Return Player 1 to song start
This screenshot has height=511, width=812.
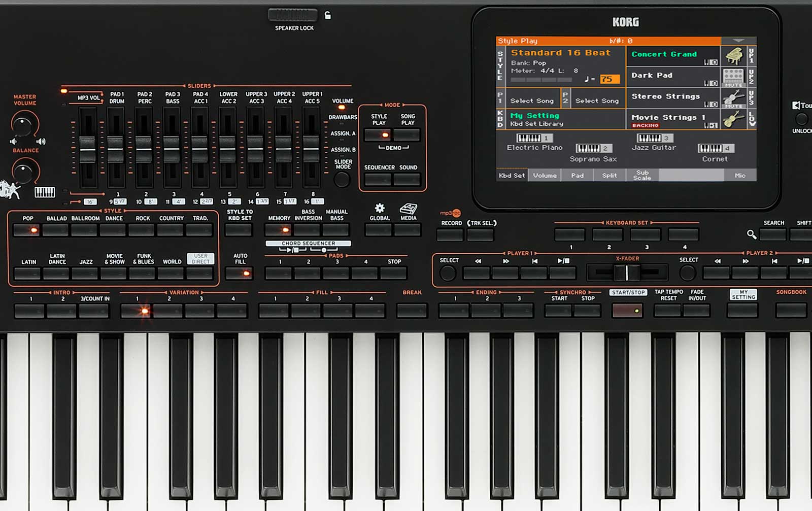534,273
